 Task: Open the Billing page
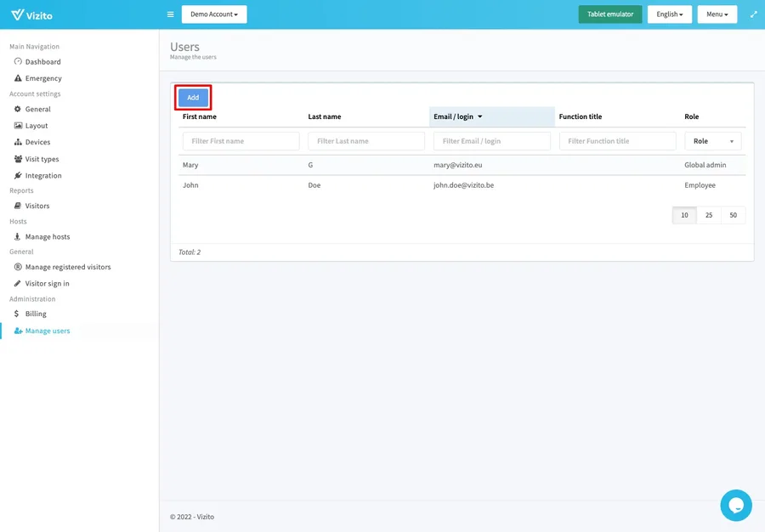pyautogui.click(x=34, y=314)
